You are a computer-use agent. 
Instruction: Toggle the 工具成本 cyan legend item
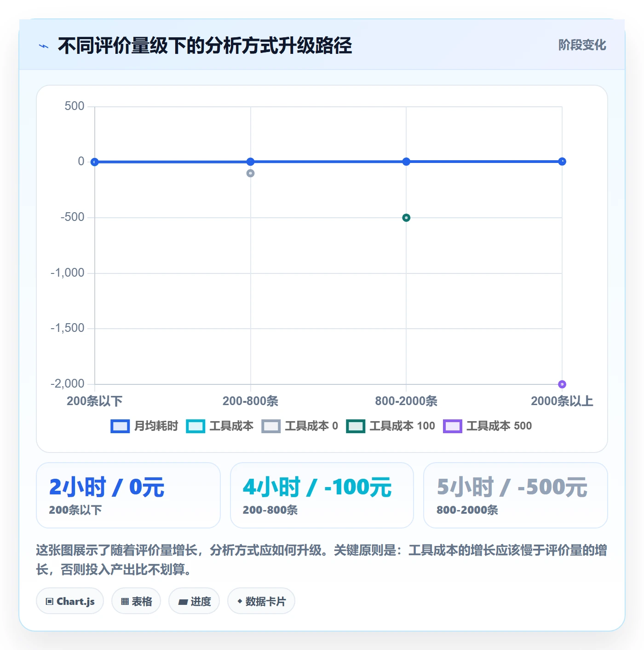point(219,426)
